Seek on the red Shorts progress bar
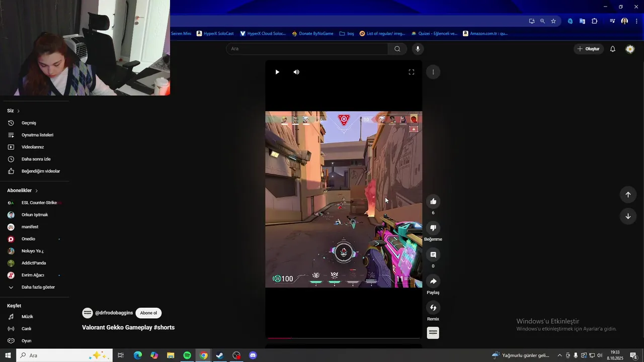 (344, 338)
